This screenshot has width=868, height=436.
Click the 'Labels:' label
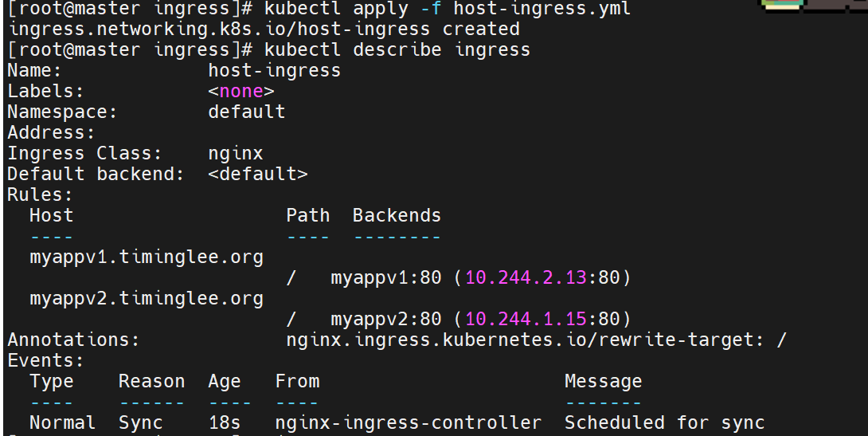[45, 91]
